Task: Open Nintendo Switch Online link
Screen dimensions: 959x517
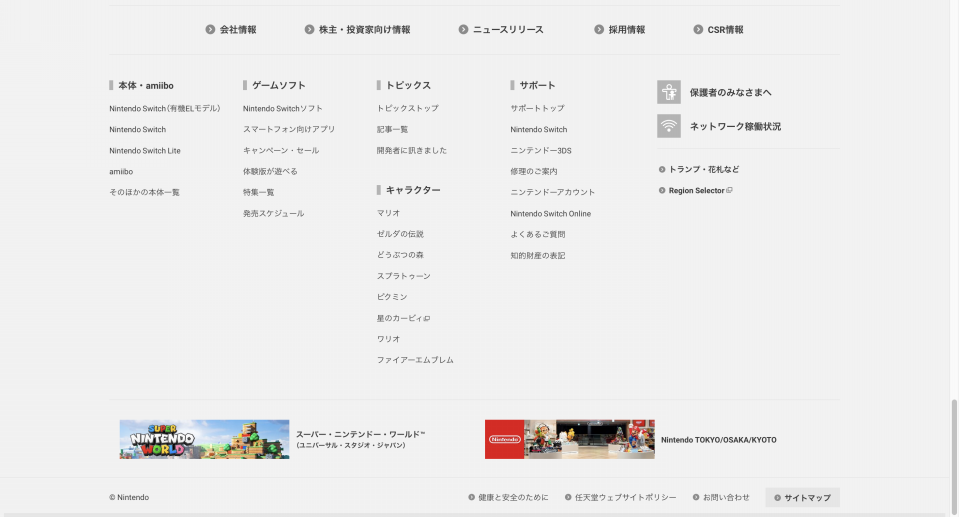Action: click(550, 214)
